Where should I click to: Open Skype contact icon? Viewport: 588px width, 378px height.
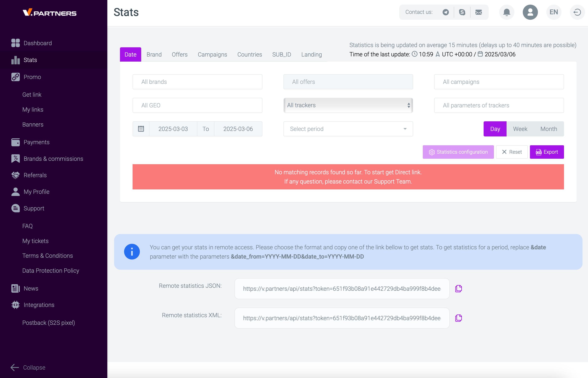coord(462,12)
